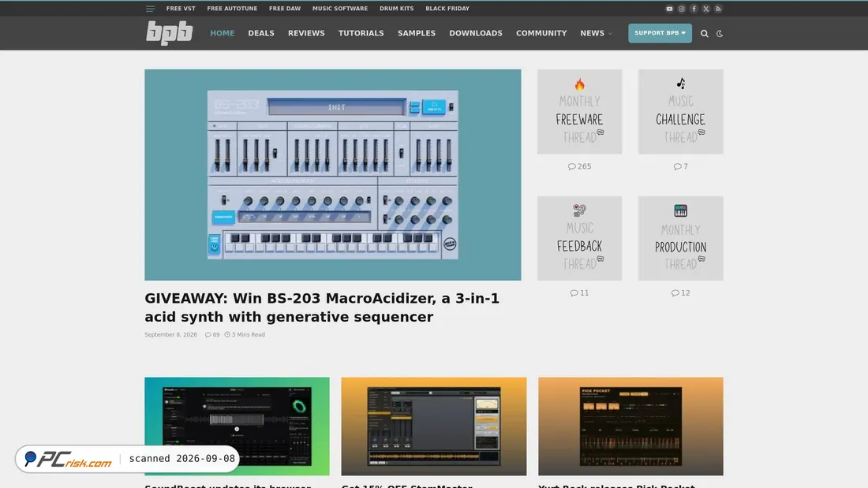The height and width of the screenshot is (488, 868).
Task: Open the Instagram social icon
Action: click(x=682, y=9)
